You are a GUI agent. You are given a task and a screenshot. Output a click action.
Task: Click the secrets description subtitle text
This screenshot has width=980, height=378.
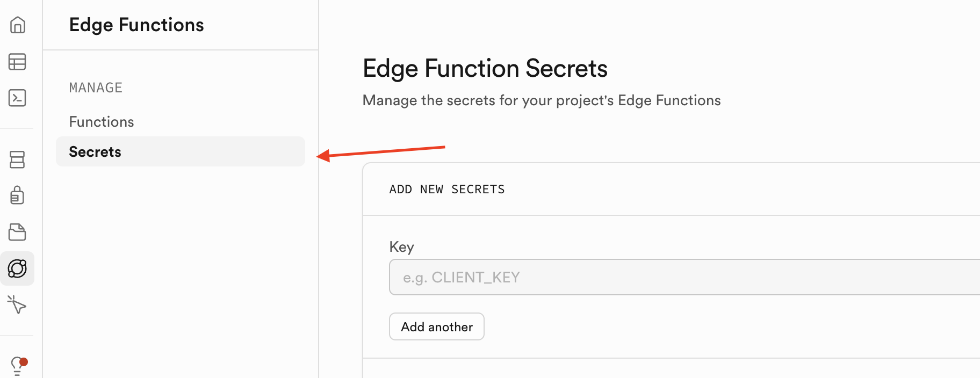(x=542, y=100)
